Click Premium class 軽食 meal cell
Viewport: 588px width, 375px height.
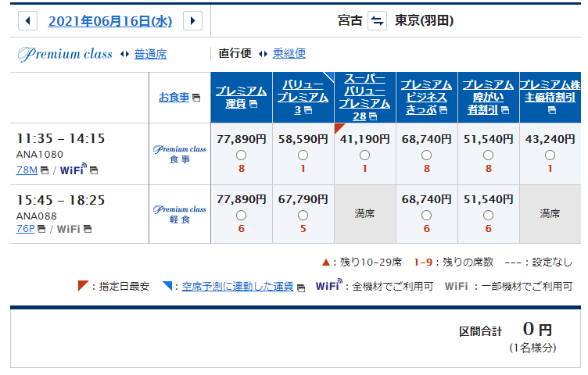pyautogui.click(x=180, y=214)
